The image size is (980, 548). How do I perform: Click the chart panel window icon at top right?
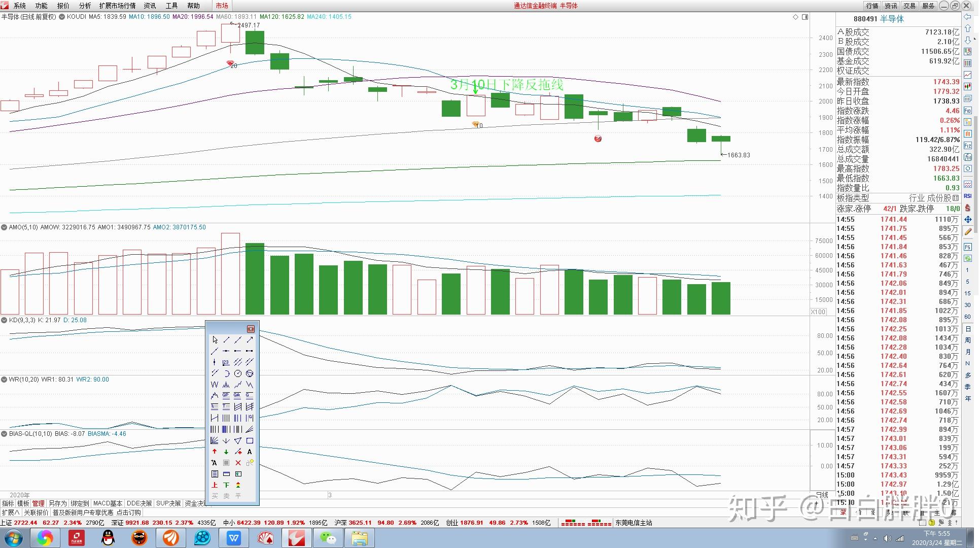pos(805,17)
